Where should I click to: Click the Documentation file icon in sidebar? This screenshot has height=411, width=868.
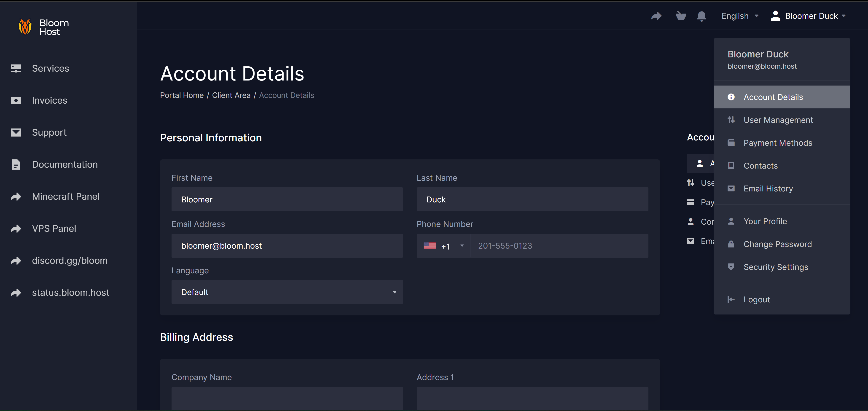(x=16, y=164)
